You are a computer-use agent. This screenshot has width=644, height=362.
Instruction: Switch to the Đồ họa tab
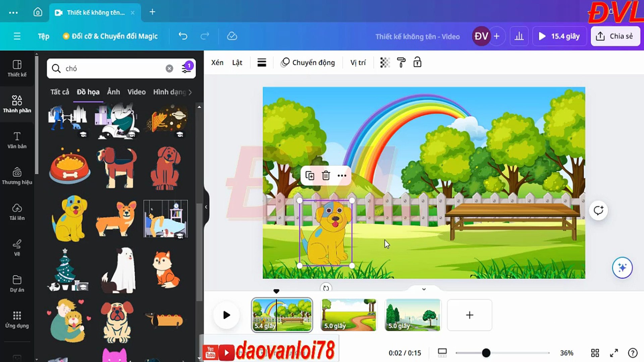pos(88,92)
